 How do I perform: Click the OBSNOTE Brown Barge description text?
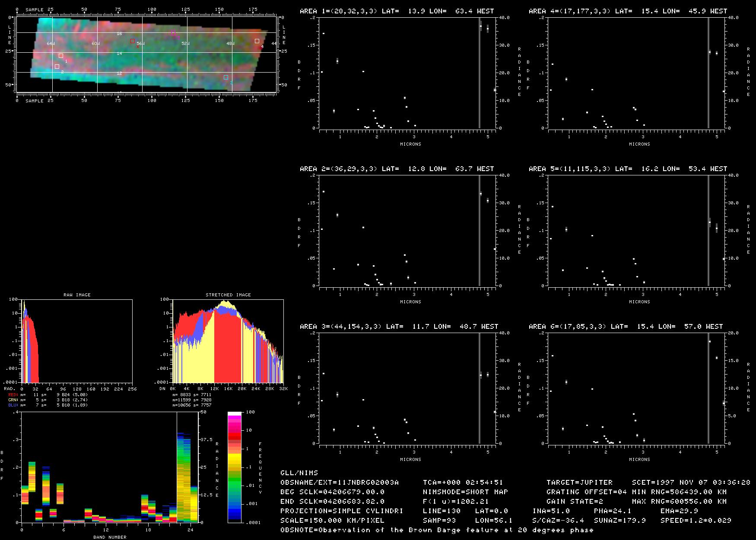[437, 530]
